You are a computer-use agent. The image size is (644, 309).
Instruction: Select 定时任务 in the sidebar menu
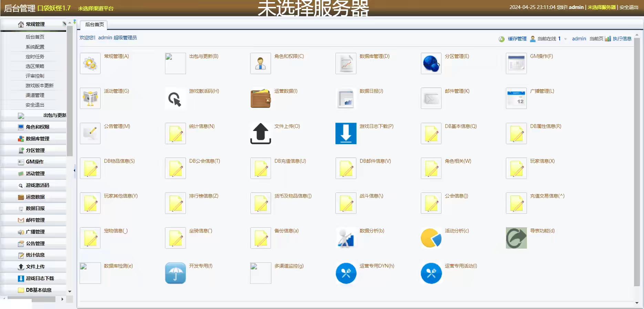tap(35, 57)
